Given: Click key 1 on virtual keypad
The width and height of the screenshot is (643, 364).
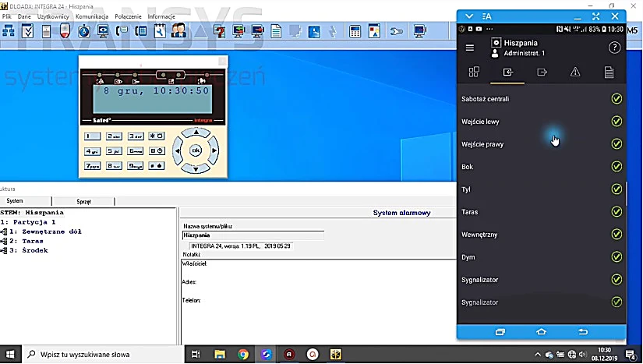Looking at the screenshot, I should (92, 136).
